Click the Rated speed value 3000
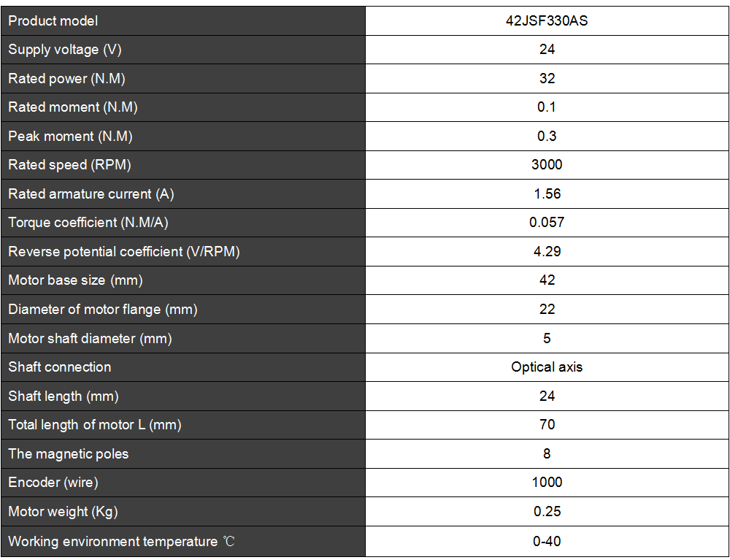Viewport: 730px width, 560px height. point(547,165)
